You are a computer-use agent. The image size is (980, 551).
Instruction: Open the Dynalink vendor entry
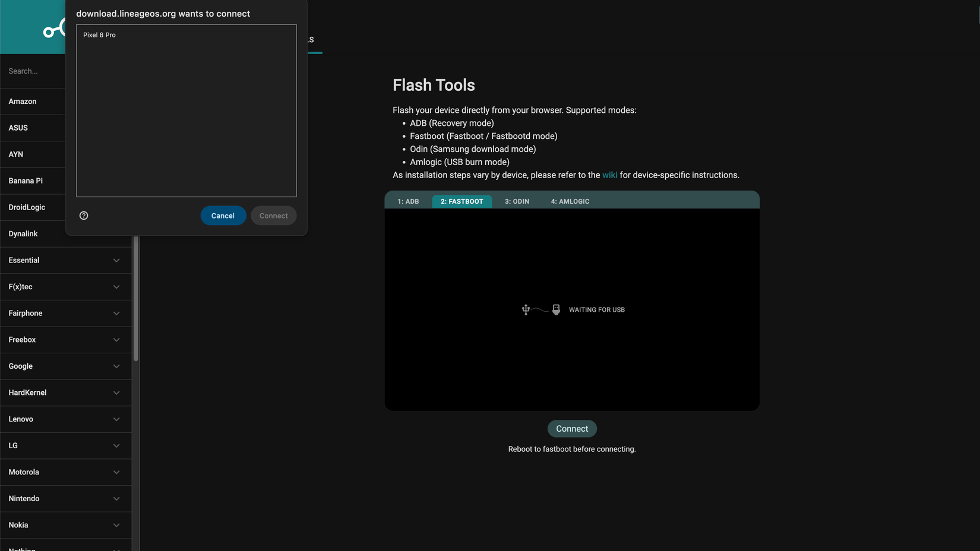pyautogui.click(x=33, y=234)
